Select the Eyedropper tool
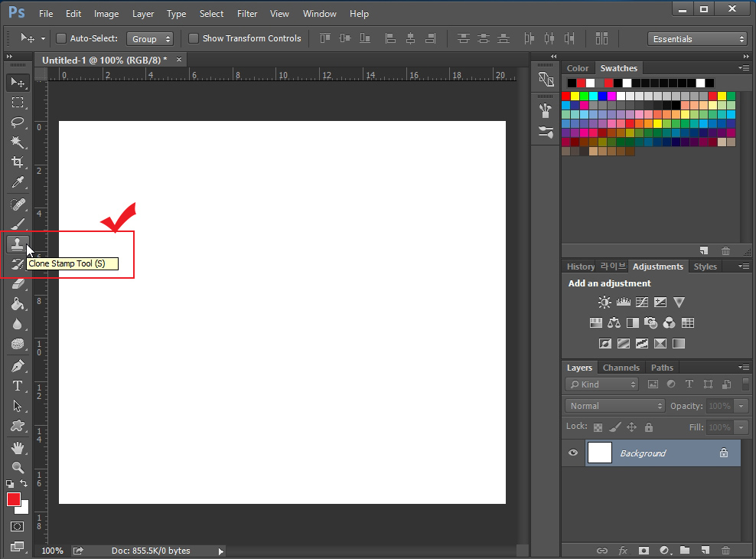 point(18,181)
